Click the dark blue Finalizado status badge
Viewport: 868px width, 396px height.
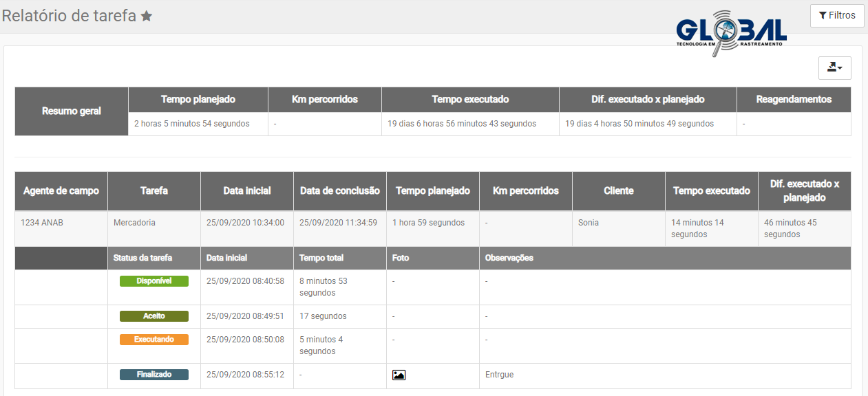[x=154, y=375]
